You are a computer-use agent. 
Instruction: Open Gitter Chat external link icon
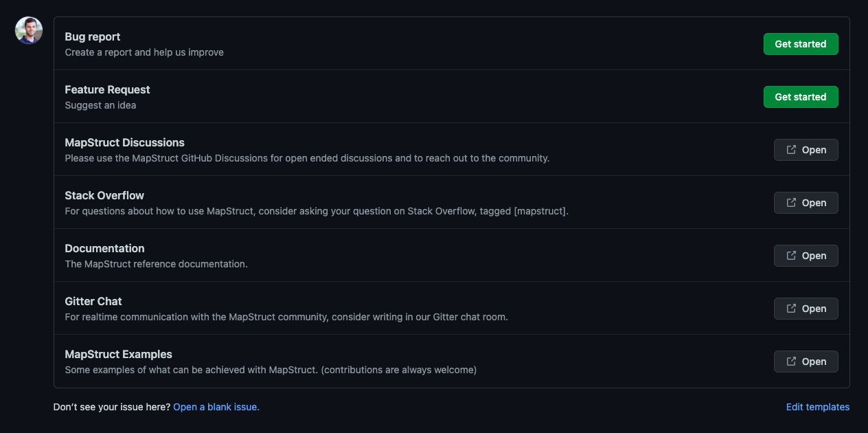point(791,309)
